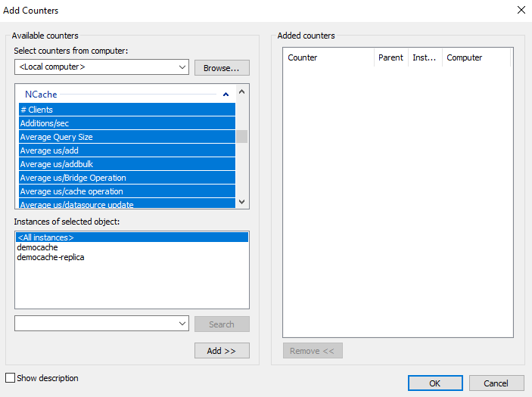Toggle the Show description checkbox
This screenshot has width=532, height=397.
(x=10, y=377)
